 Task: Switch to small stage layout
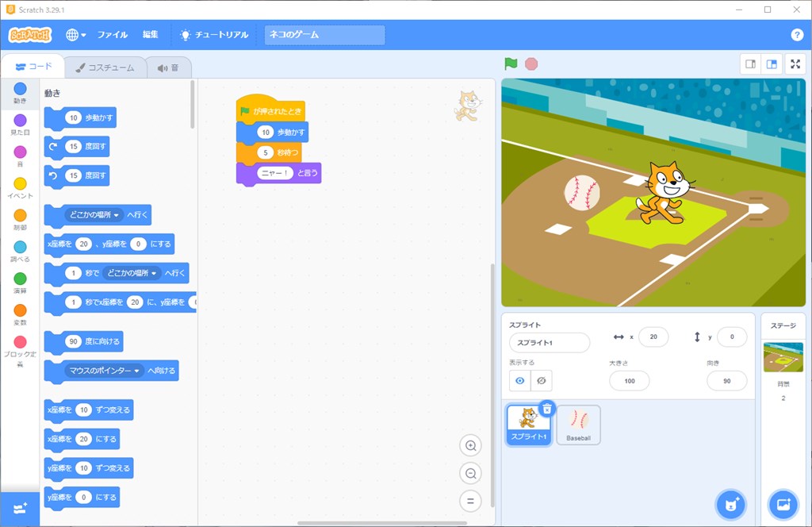pyautogui.click(x=750, y=64)
